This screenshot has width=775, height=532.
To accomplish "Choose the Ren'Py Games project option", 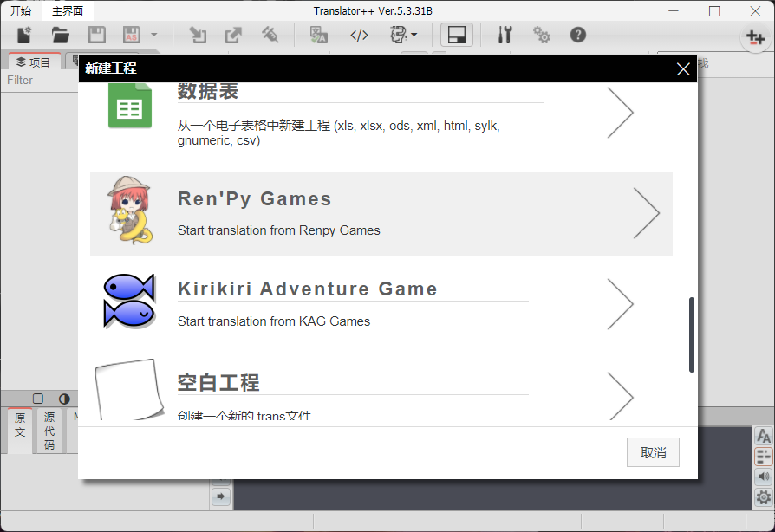I will (381, 213).
